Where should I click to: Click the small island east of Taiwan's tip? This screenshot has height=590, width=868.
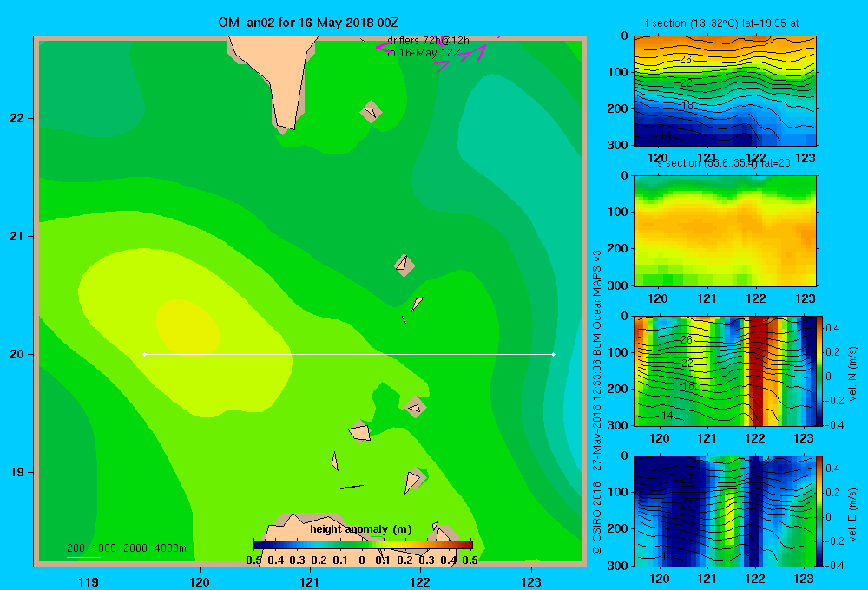click(x=371, y=111)
